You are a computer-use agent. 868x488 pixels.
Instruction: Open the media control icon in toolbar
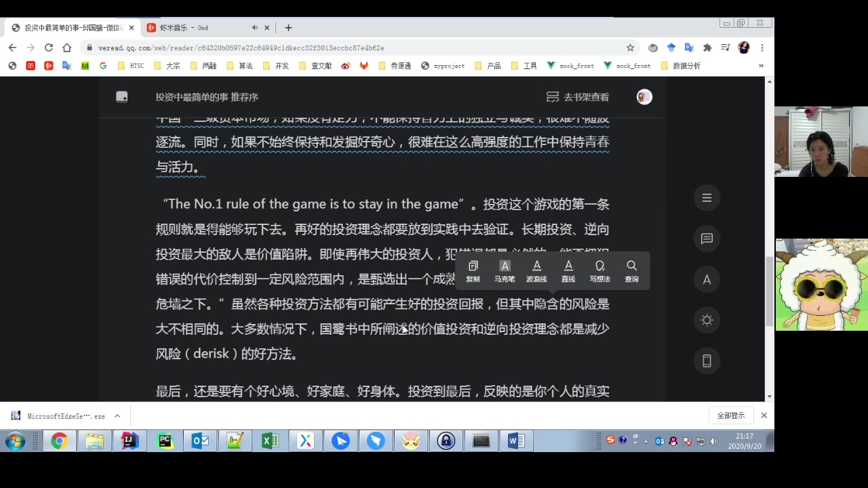tap(726, 47)
